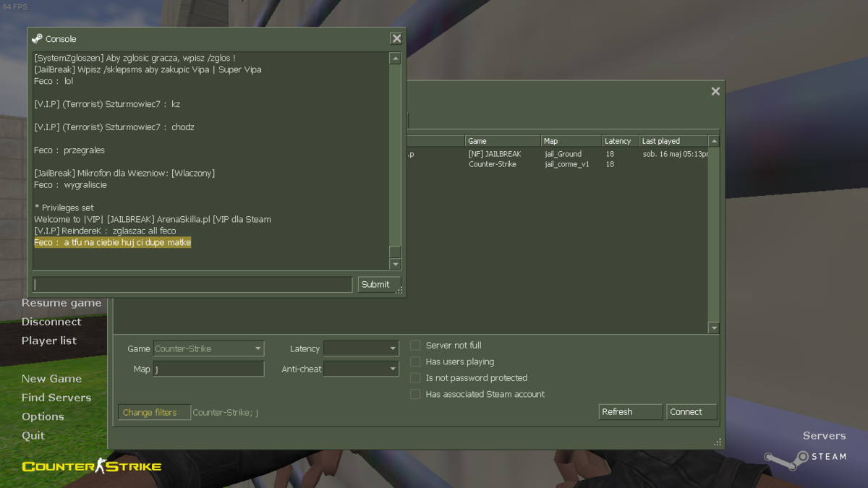
Task: Click the Connect button
Action: click(x=692, y=412)
